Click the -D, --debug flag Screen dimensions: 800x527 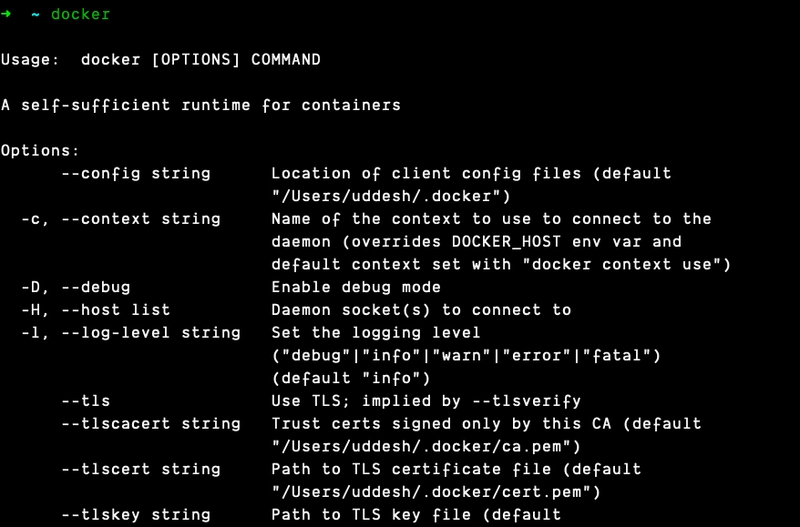[76, 287]
